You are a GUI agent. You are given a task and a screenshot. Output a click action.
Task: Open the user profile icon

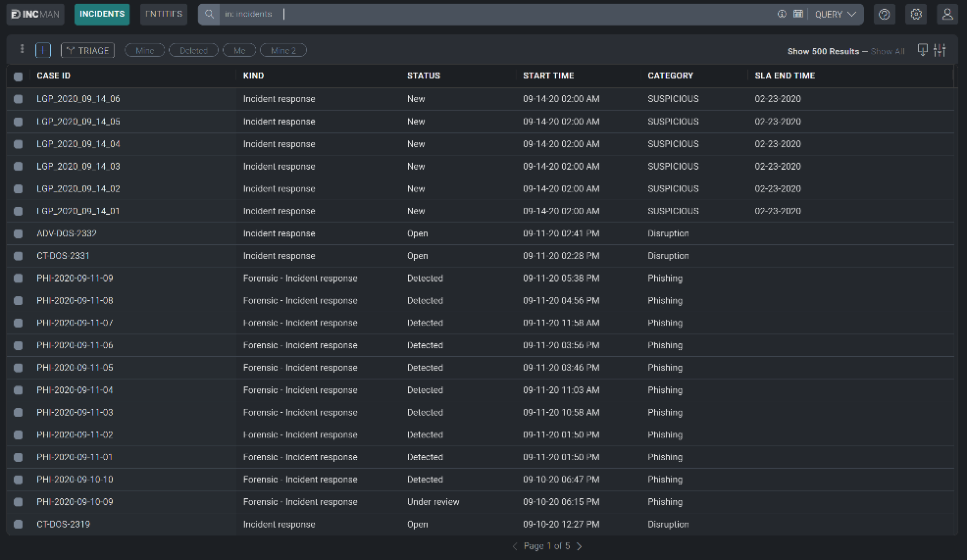(x=947, y=15)
